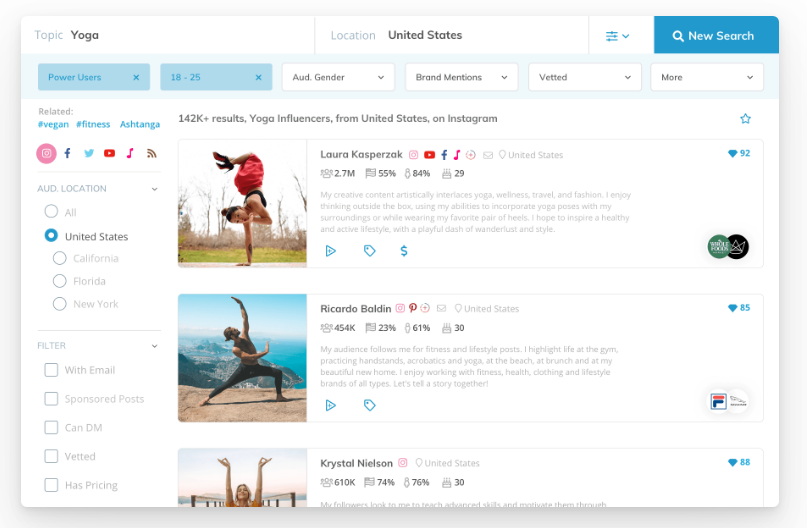Click the tag icon on Ricardo Baldin card
This screenshot has width=807, height=528.
coord(370,405)
